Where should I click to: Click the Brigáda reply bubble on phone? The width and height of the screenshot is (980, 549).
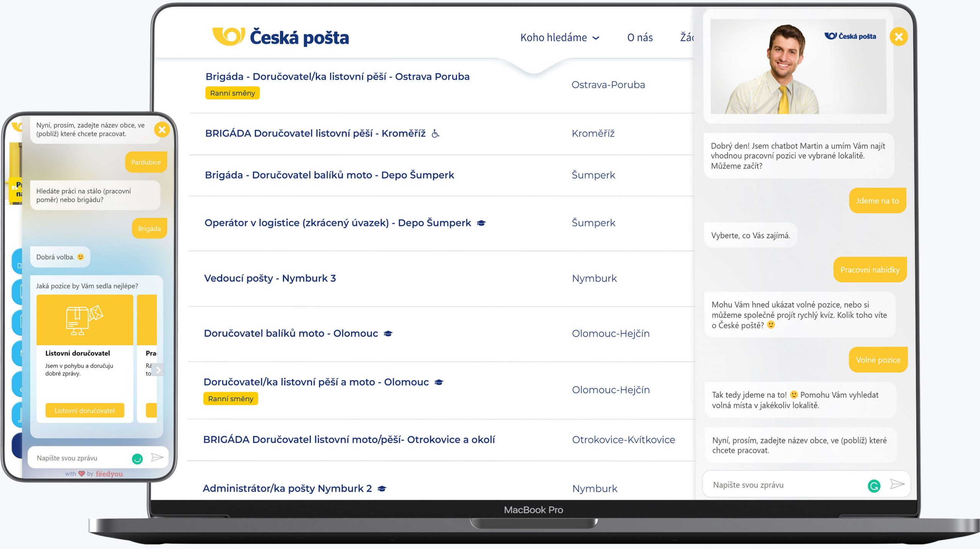[x=149, y=228]
